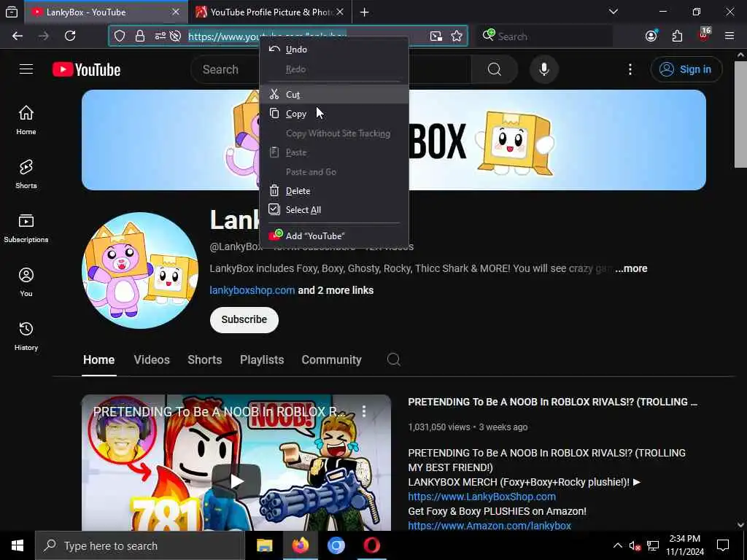The height and width of the screenshot is (560, 747).
Task: Open the Opera browser taskbar icon
Action: click(372, 545)
